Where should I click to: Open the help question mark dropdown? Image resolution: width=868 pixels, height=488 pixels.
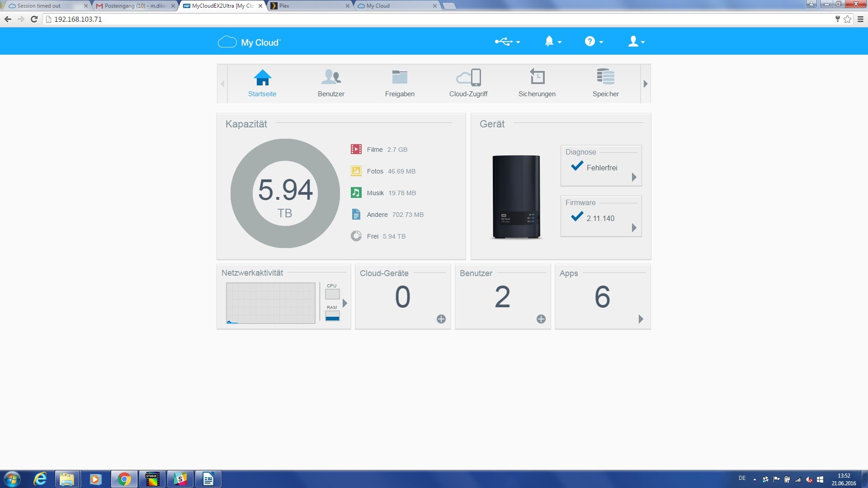point(594,42)
